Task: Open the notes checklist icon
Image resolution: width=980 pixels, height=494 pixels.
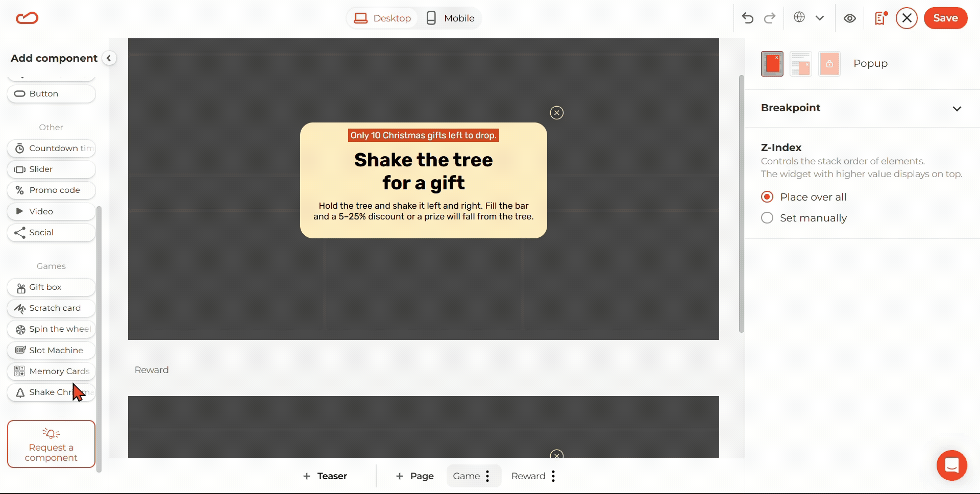Action: tap(880, 18)
